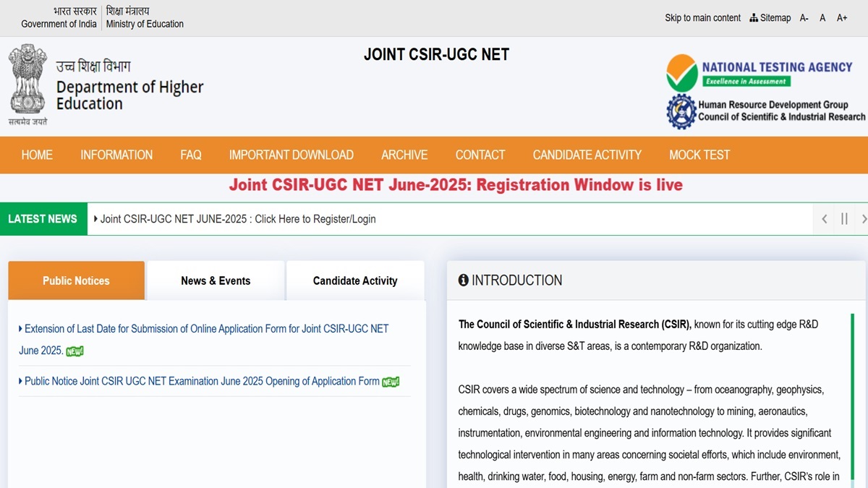
Task: Click the CSIR Human Resource Development Group logo
Action: [765, 111]
